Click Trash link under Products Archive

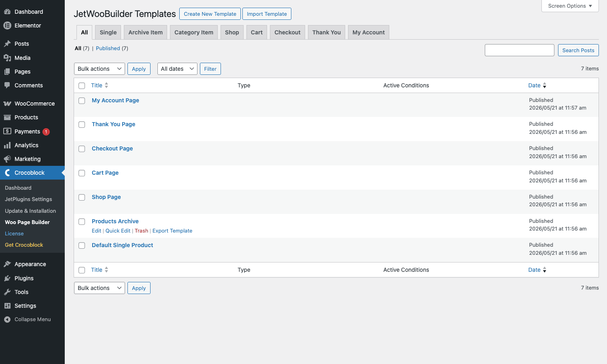click(141, 231)
